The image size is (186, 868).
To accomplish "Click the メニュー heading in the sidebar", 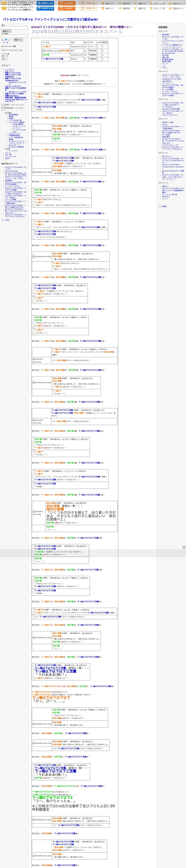I will coord(6,65).
